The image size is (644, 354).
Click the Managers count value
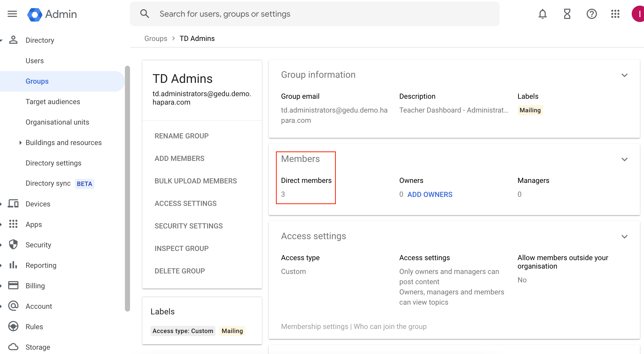click(x=519, y=194)
